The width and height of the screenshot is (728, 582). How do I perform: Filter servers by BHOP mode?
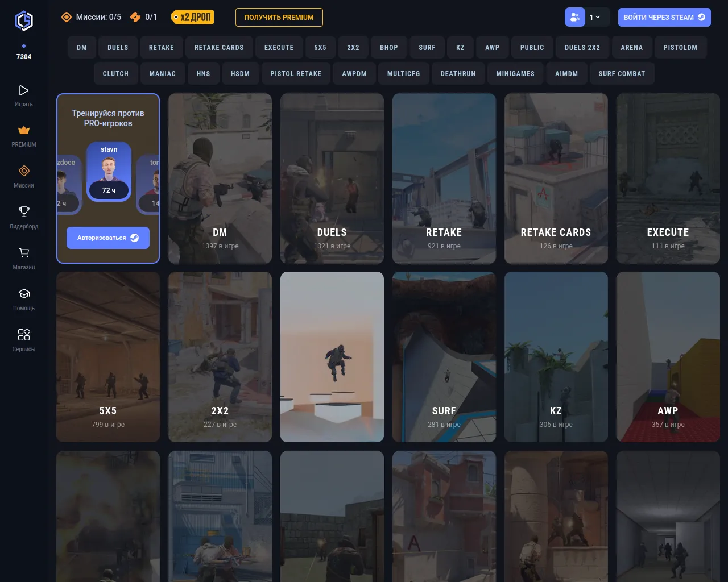click(389, 48)
